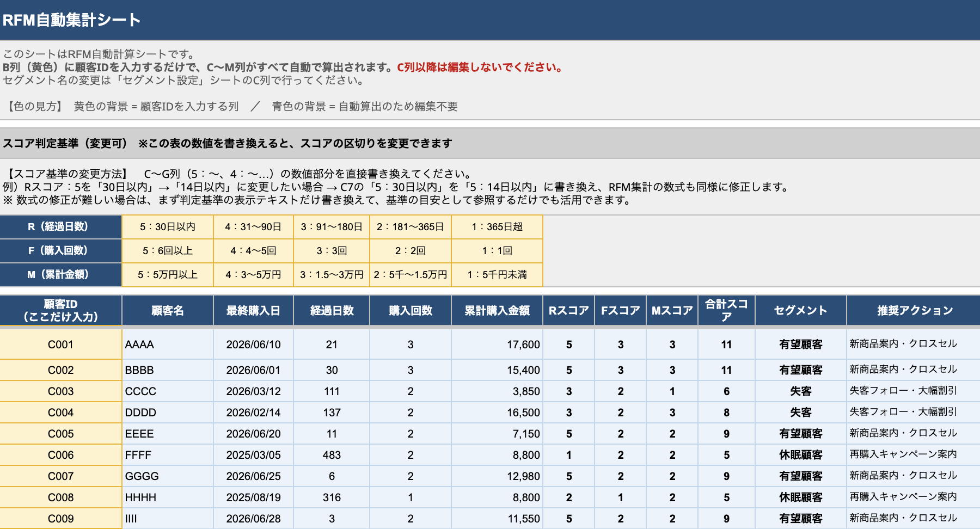
Task: Select customer ID cell C004
Action: [x=60, y=413]
